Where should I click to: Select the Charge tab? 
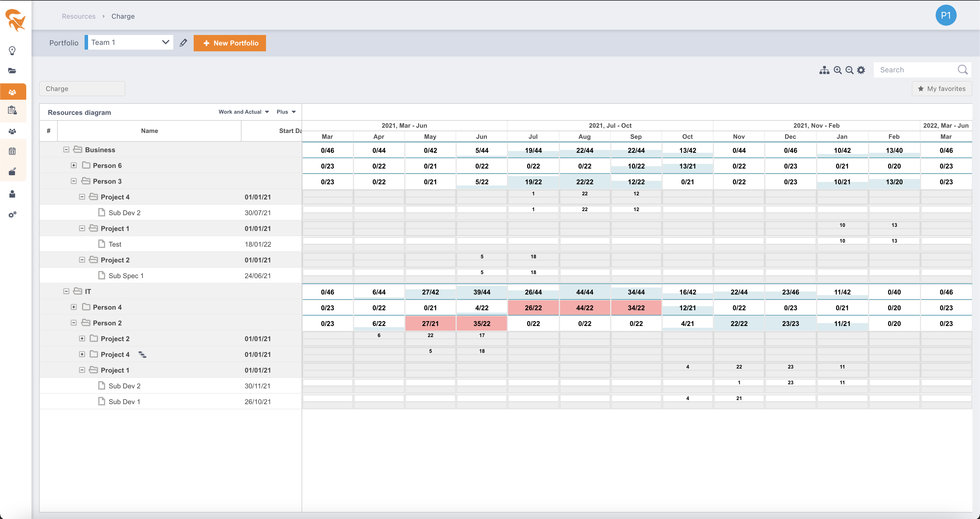(x=82, y=89)
